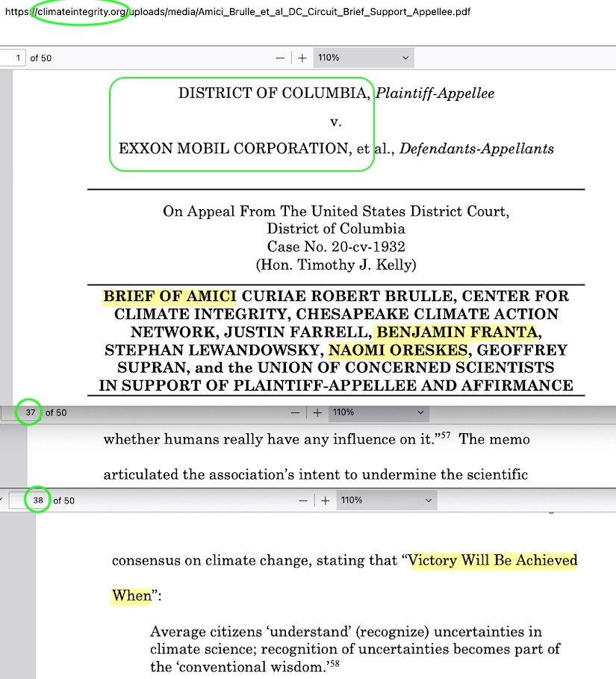616x679 pixels.
Task: Focus page number field showing 38
Action: point(37,500)
